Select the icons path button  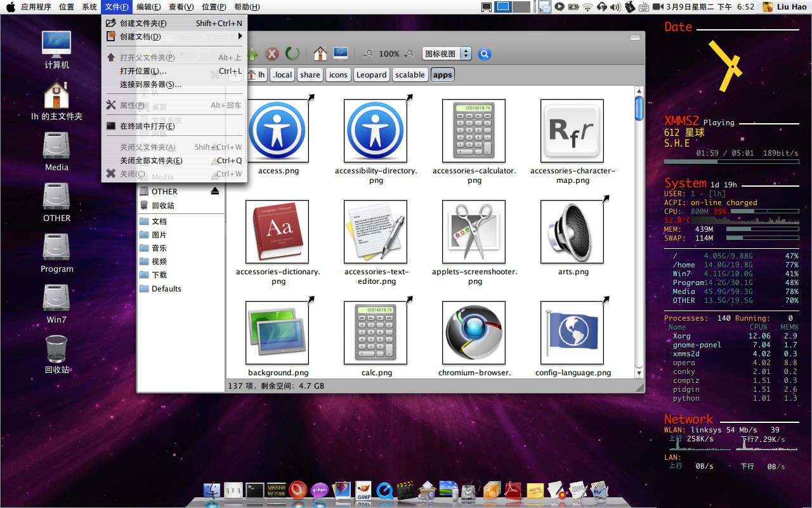[338, 74]
